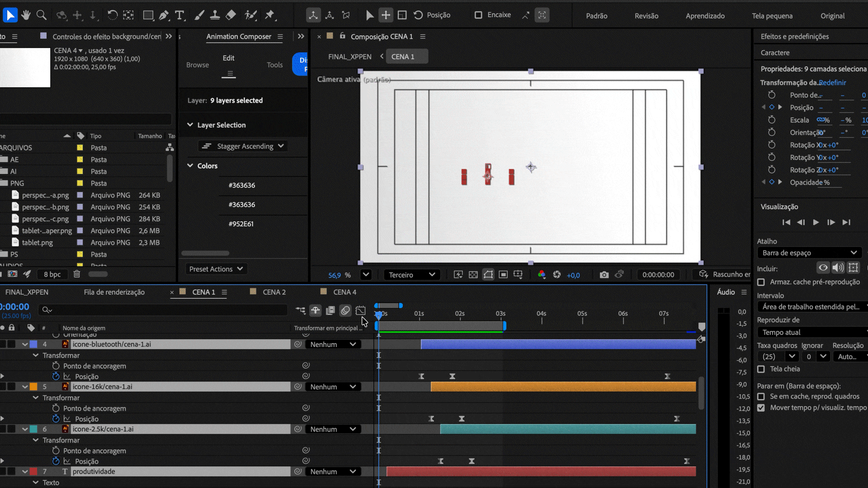Switch to the CENA 2 timeline tab

point(274,292)
